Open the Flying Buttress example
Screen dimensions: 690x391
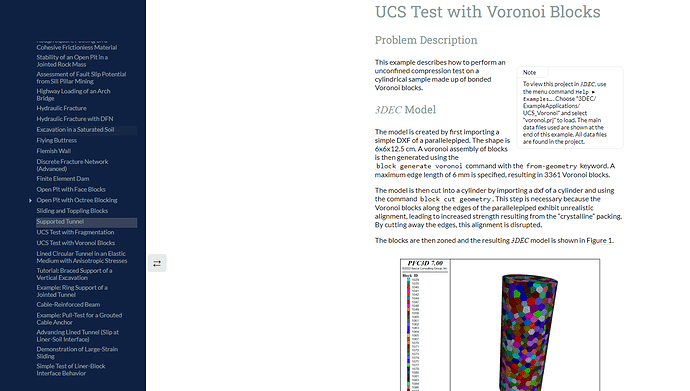pos(56,140)
